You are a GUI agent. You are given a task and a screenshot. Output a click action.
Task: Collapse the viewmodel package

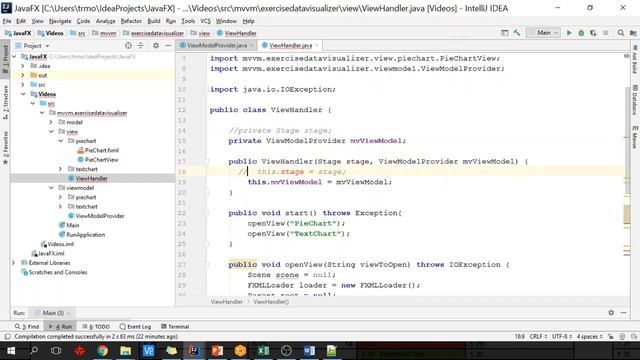pyautogui.click(x=51, y=188)
